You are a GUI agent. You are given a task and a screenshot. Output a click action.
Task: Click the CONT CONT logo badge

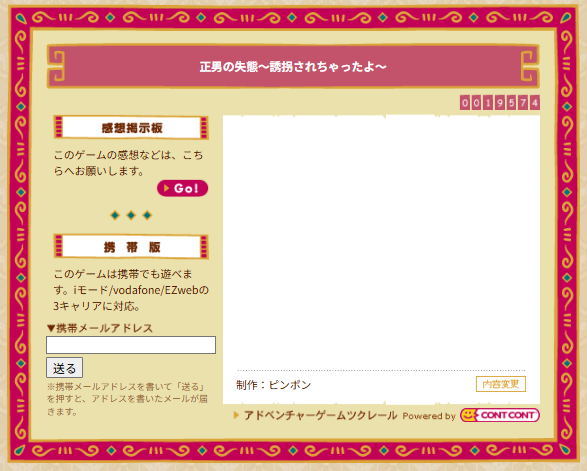click(x=500, y=415)
